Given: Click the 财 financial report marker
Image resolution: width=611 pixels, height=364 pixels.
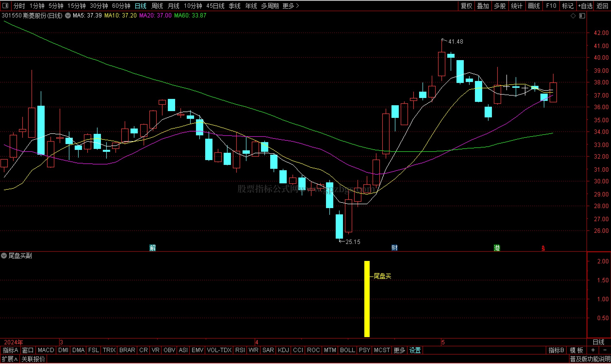Looking at the screenshot, I should pyautogui.click(x=394, y=248).
